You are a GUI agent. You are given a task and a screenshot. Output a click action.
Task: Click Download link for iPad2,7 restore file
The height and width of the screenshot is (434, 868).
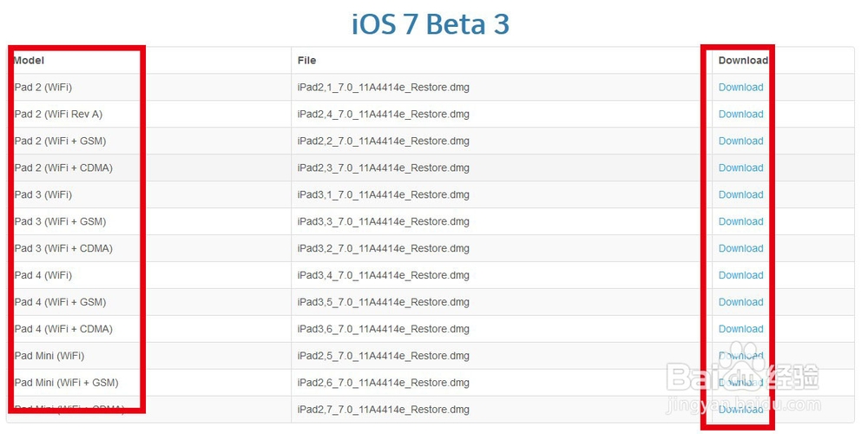coord(740,410)
